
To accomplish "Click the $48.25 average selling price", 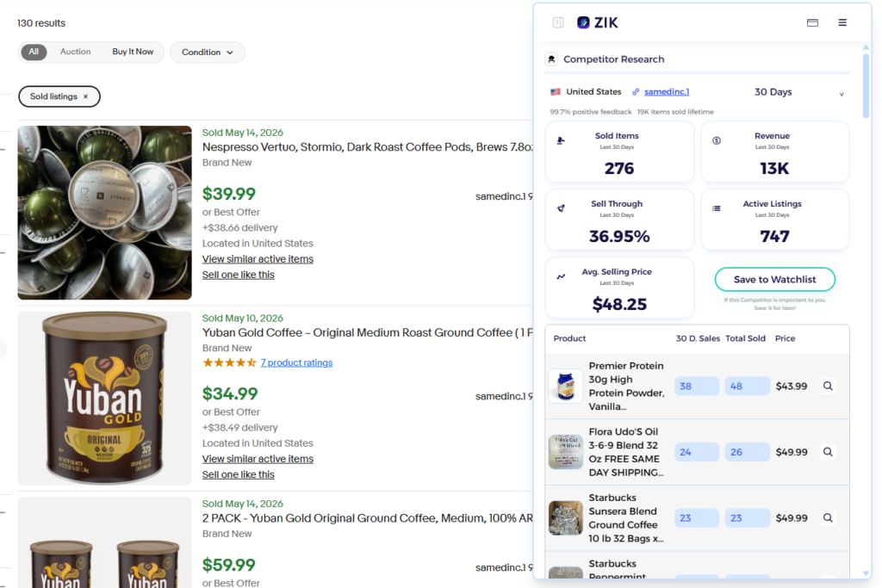I will [x=619, y=305].
